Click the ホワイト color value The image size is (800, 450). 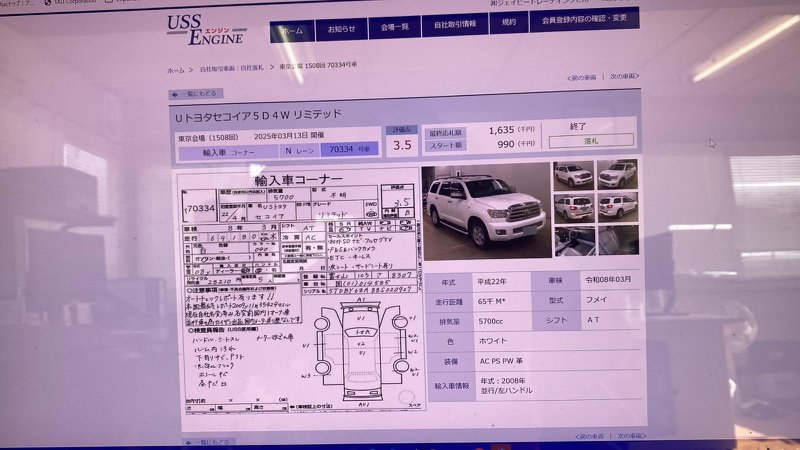coord(493,341)
